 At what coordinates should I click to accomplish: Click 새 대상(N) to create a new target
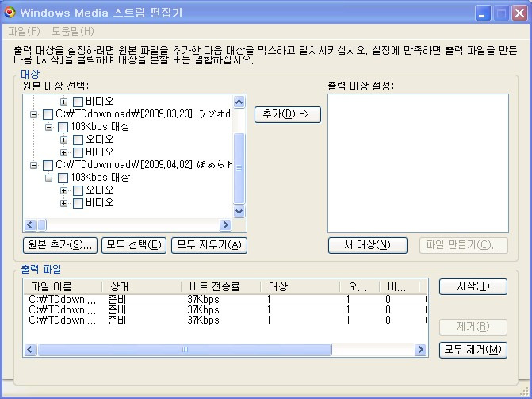(x=368, y=245)
